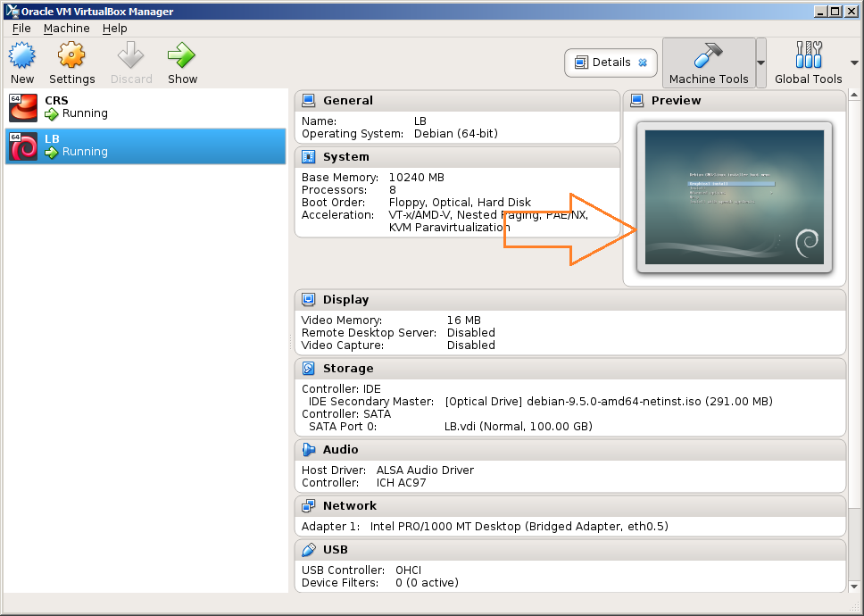Click the Storage section disk icon
The width and height of the screenshot is (864, 616).
coord(309,368)
